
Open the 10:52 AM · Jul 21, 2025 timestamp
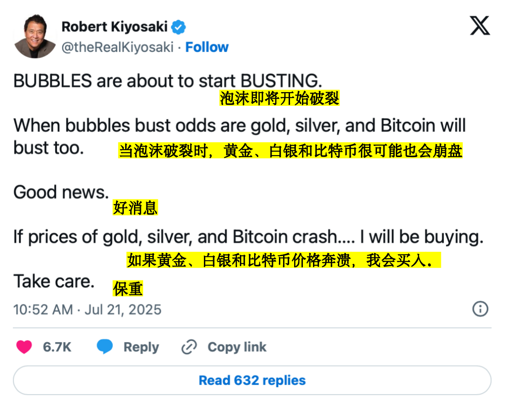tap(87, 309)
